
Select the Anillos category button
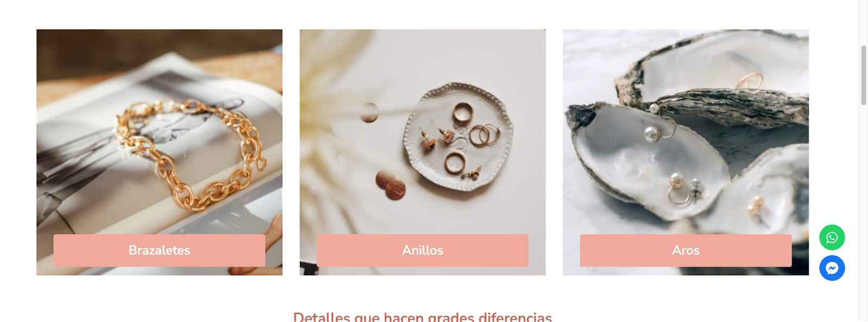(x=422, y=250)
